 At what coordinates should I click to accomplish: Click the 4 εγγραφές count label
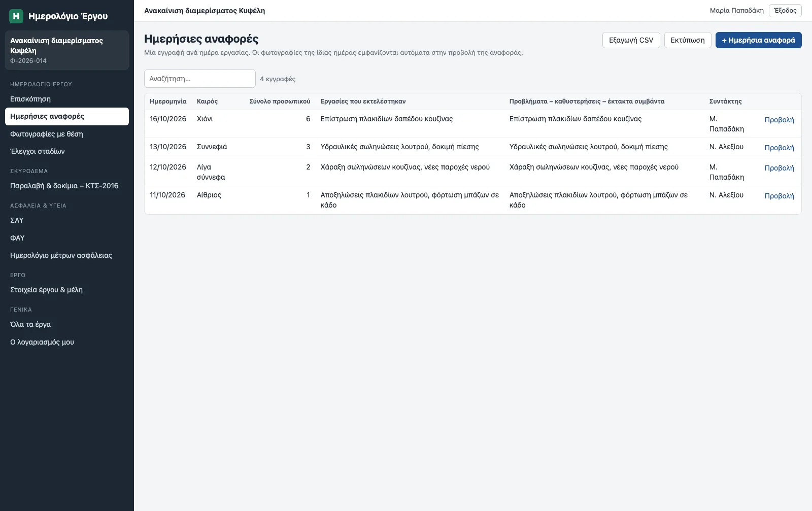(278, 79)
